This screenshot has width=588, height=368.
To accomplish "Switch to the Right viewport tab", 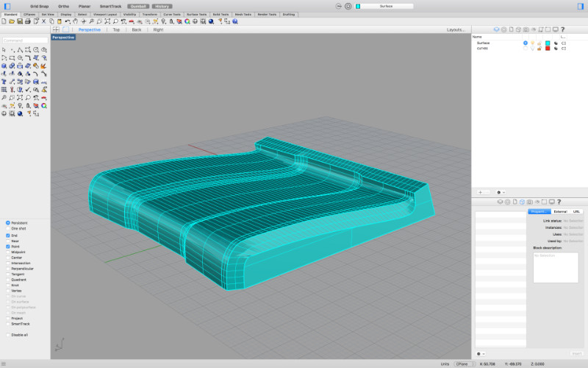I will [158, 29].
